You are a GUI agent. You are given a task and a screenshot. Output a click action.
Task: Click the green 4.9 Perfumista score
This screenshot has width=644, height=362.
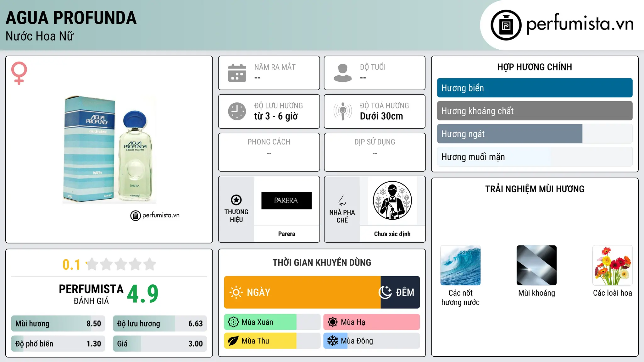pyautogui.click(x=143, y=294)
